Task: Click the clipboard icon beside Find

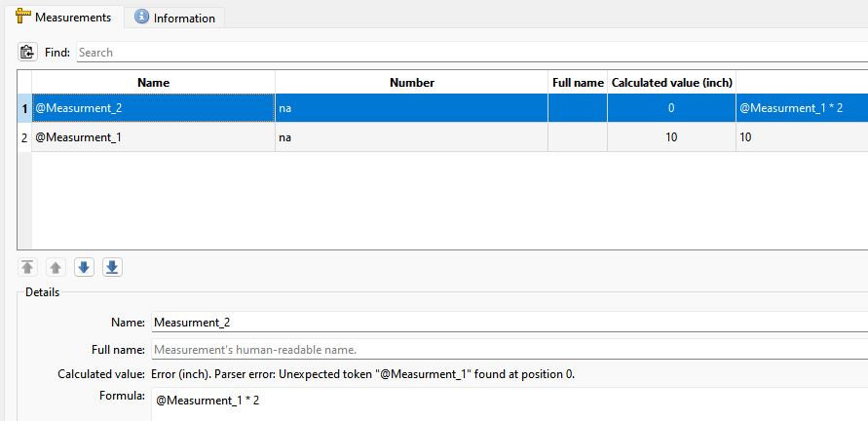Action: (27, 53)
